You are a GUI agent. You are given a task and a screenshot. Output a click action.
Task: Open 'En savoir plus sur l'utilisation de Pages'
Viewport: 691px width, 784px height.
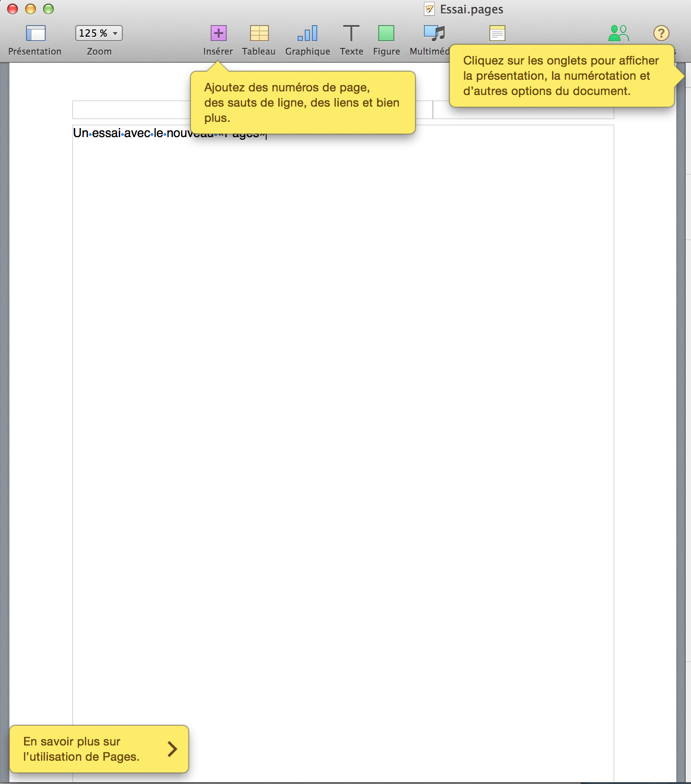pos(82,749)
